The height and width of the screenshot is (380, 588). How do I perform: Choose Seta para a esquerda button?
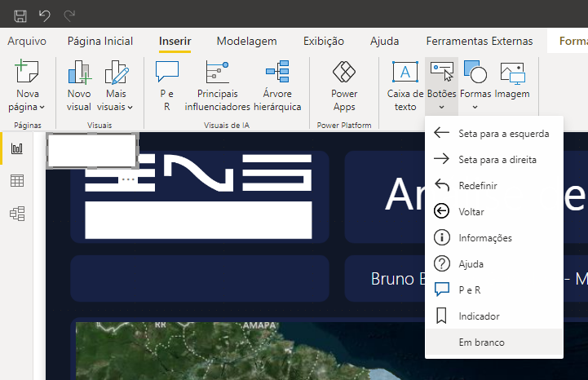pyautogui.click(x=494, y=134)
